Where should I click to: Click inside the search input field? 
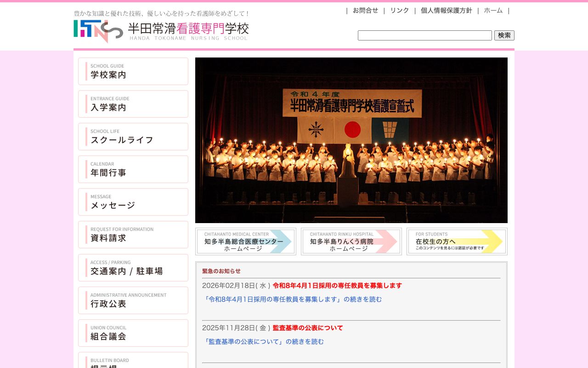[x=424, y=35]
